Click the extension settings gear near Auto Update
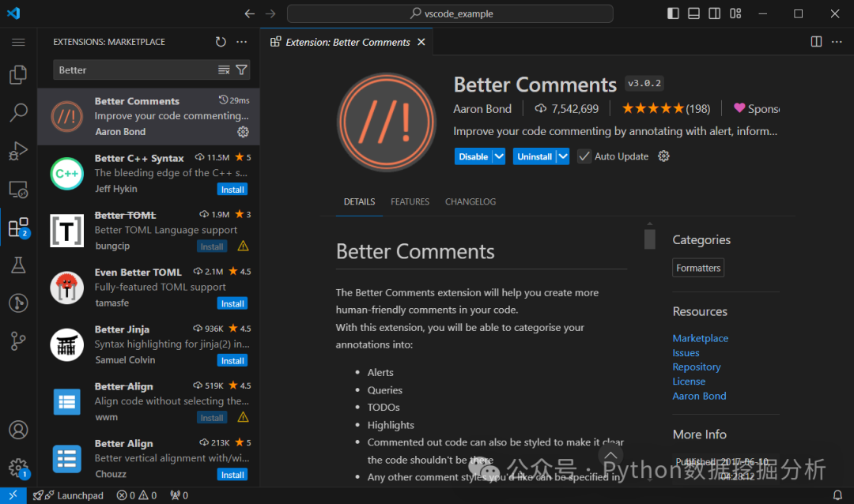 (663, 156)
